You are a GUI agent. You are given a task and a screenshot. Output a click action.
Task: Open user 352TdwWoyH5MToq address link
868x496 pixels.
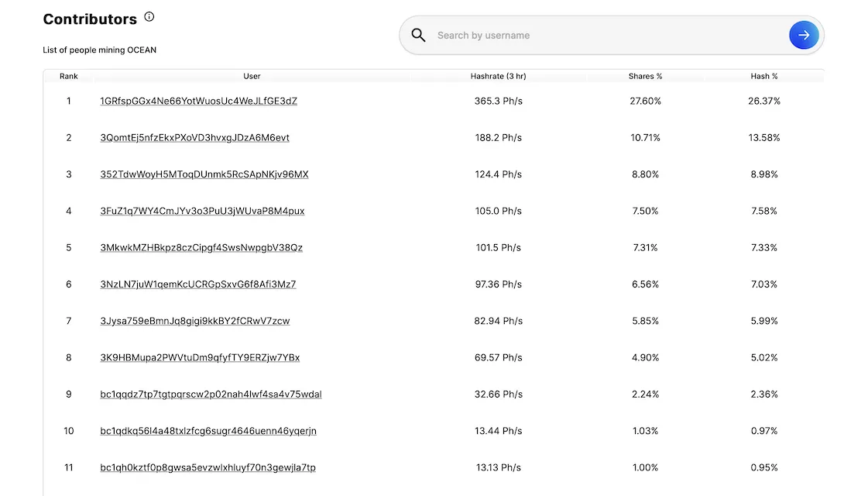point(204,174)
